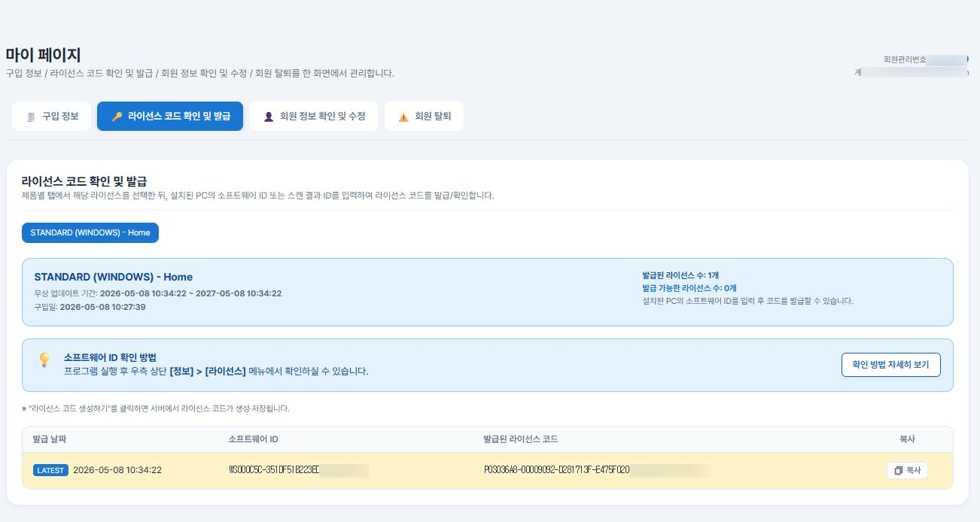Image resolution: width=980 pixels, height=522 pixels.
Task: Open 확인 방법 자세히 보기
Action: 890,365
